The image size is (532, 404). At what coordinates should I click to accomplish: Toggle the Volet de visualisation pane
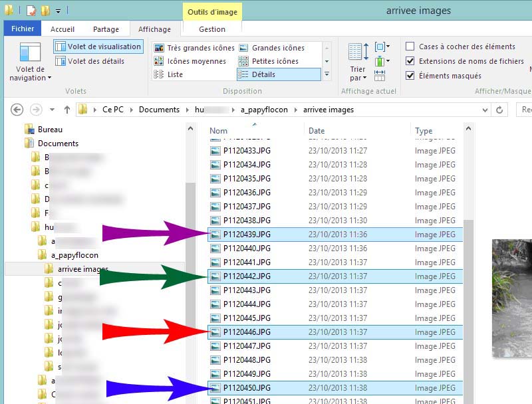click(98, 47)
